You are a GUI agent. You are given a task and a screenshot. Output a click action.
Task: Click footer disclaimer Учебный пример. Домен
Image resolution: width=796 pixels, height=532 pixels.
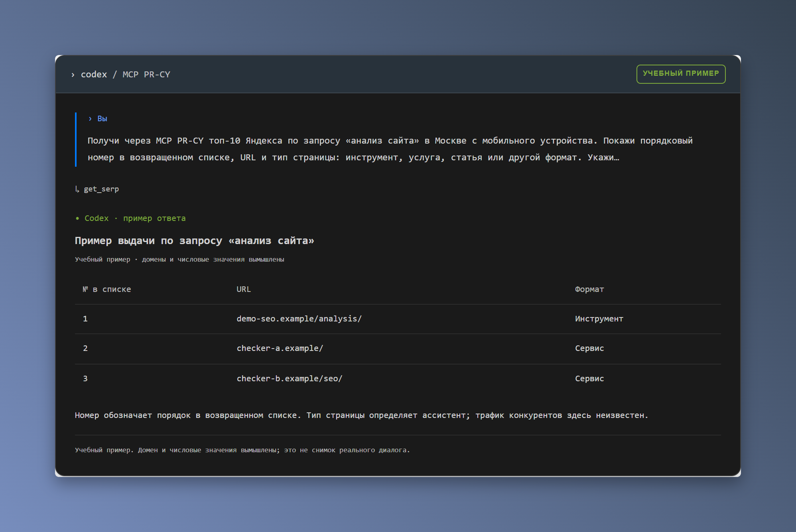[x=242, y=450]
